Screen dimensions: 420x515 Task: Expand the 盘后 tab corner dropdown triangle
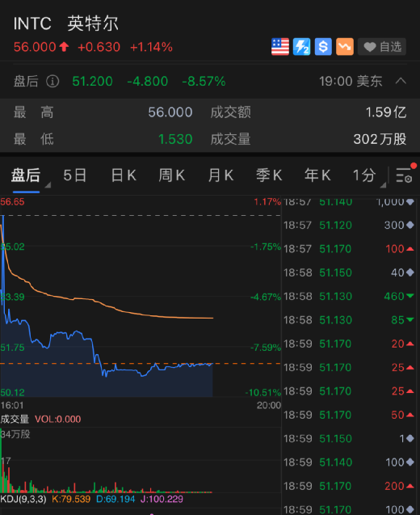click(48, 185)
